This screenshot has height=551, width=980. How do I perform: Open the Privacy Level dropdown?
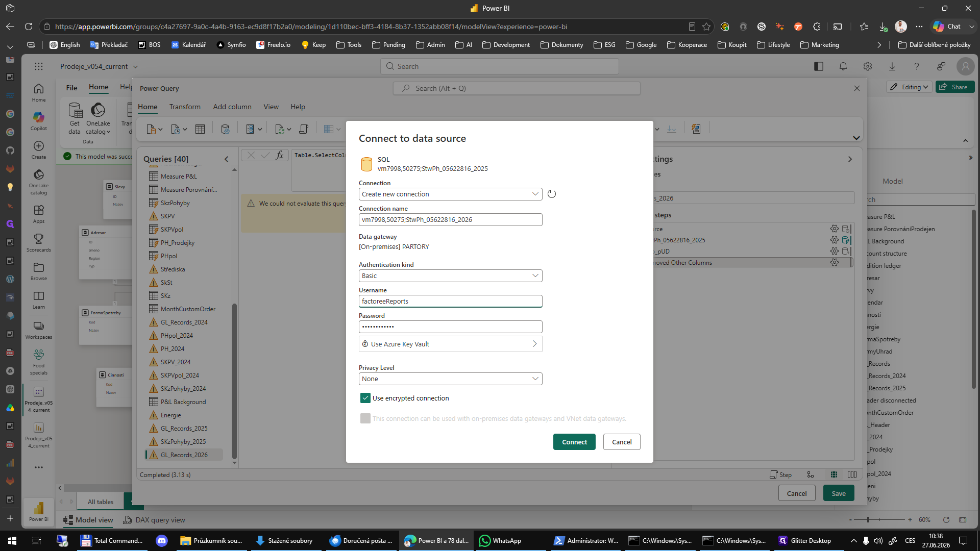(x=450, y=379)
